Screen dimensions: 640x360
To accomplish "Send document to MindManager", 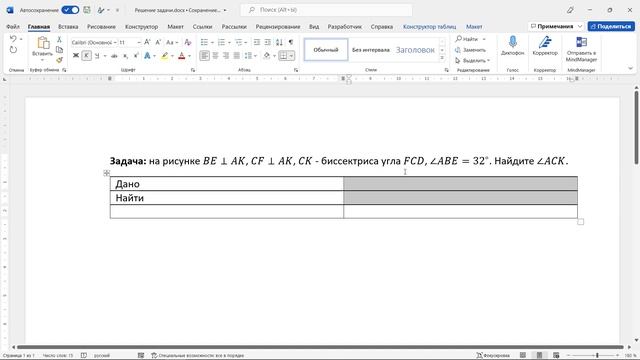I will click(x=581, y=48).
